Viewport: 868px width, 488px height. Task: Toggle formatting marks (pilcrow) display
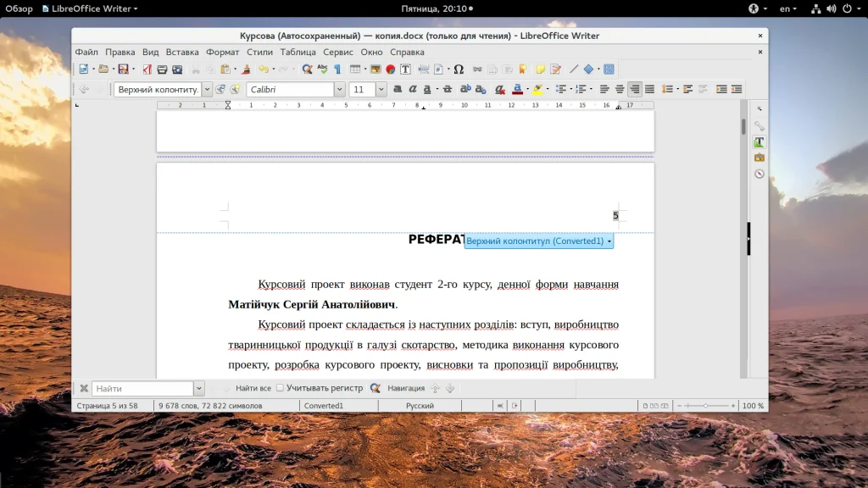click(x=337, y=69)
